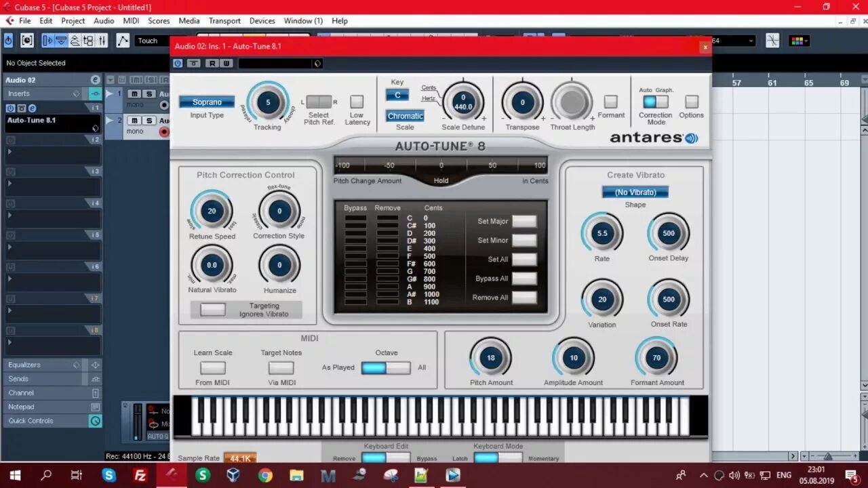
Task: Open the Audio menu
Action: click(104, 21)
